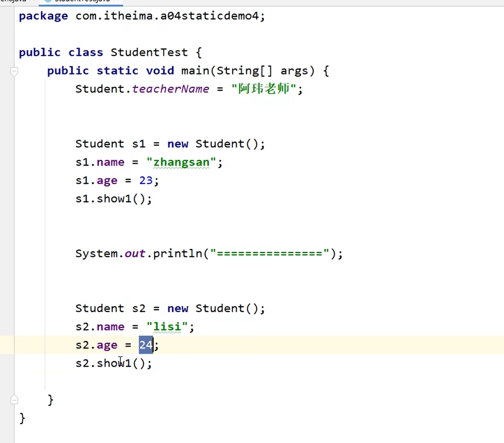The image size is (504, 443).
Task: Select the highlighted value 24 on s2.age line
Action: (x=145, y=345)
